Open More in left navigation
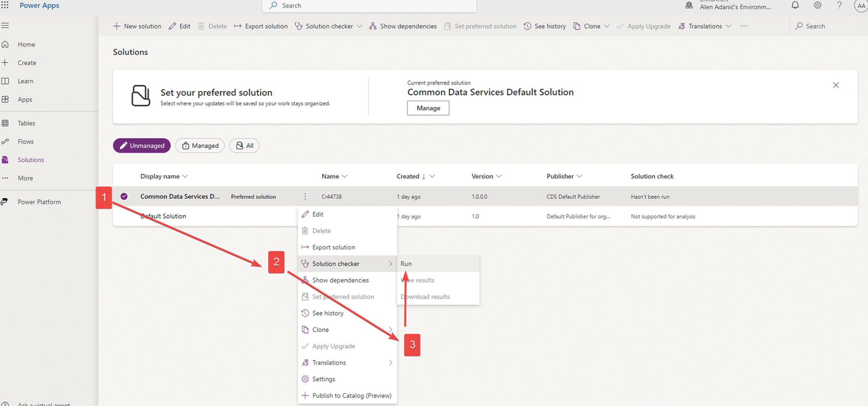The width and height of the screenshot is (868, 406). 25,178
